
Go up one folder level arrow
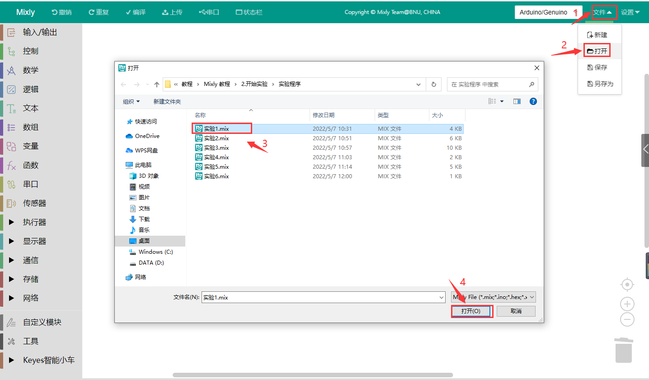(156, 84)
